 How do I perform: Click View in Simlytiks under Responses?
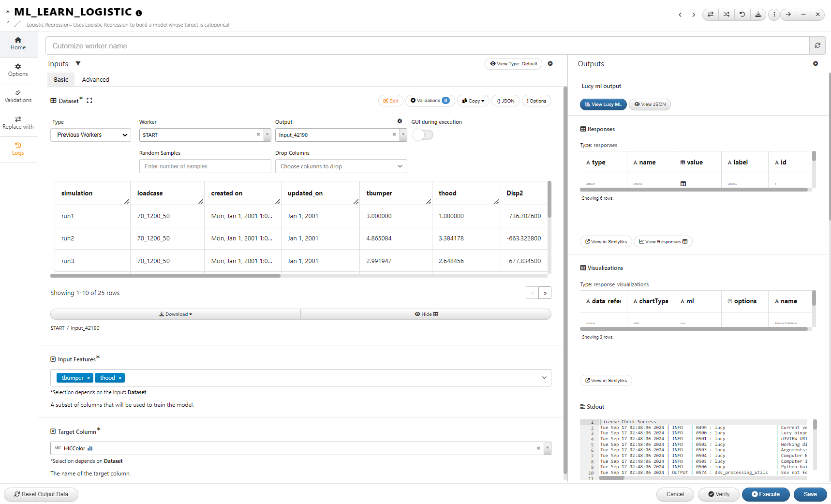click(606, 242)
